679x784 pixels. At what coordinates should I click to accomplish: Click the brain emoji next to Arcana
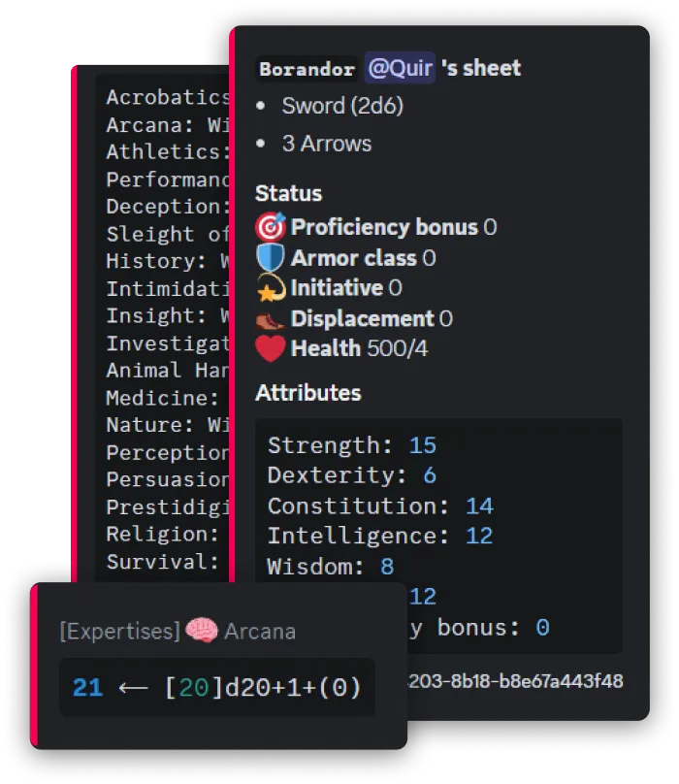(x=202, y=631)
